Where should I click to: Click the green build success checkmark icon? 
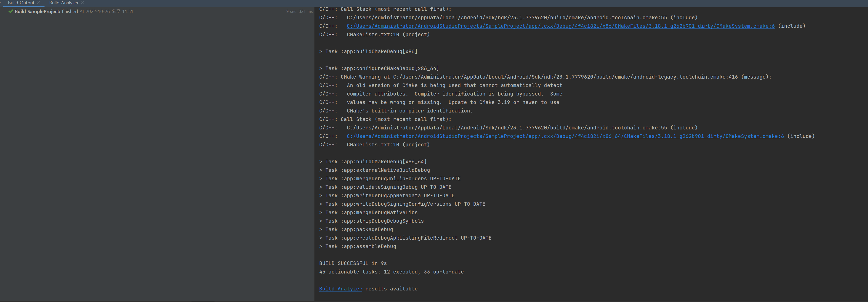pyautogui.click(x=11, y=12)
